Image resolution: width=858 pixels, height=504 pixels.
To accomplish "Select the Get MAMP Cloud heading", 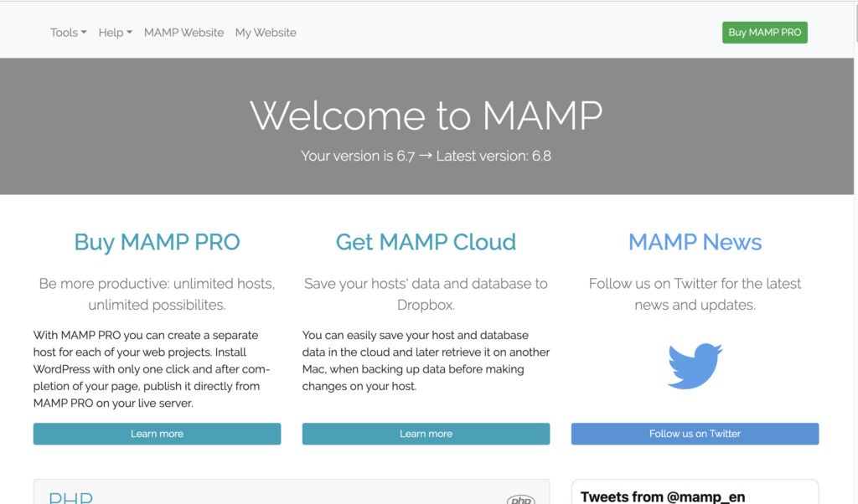I will [426, 242].
